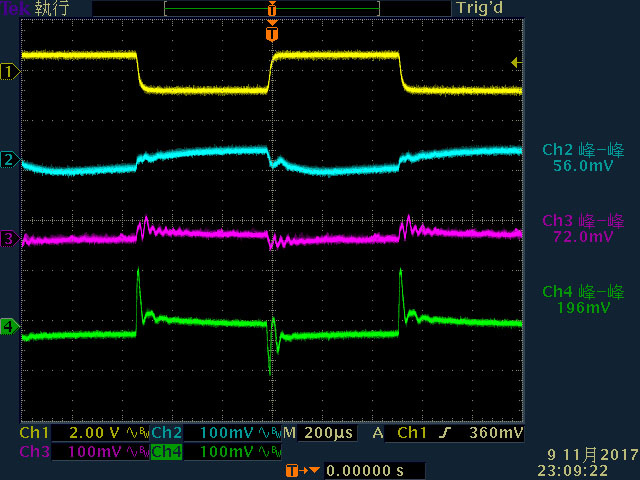This screenshot has width=640, height=480.
Task: Click the trigger source Ch1 readout
Action: click(x=412, y=433)
